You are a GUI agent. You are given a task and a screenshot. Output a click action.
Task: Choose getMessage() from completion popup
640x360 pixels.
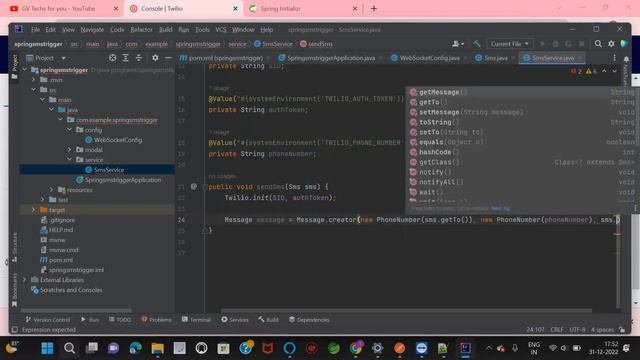(x=522, y=92)
